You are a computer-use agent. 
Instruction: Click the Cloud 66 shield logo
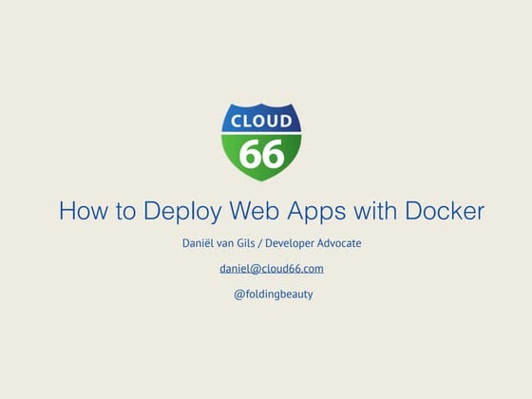coord(261,142)
